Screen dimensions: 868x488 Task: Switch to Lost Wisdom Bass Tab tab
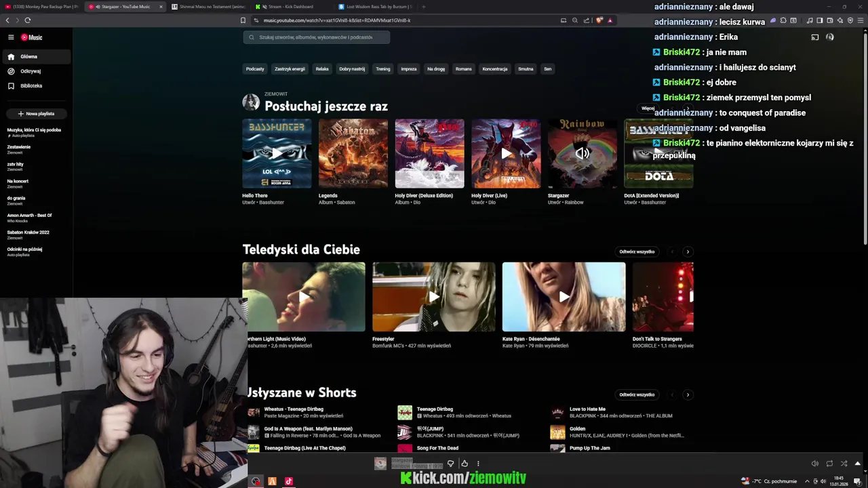pos(375,7)
